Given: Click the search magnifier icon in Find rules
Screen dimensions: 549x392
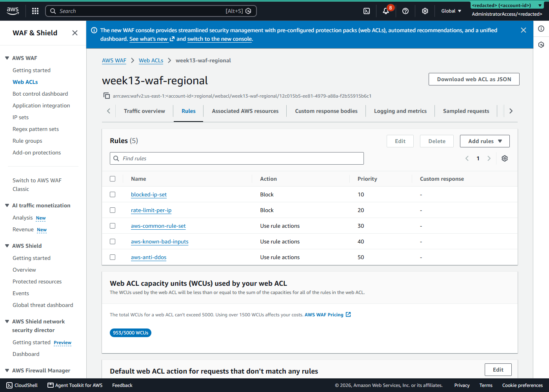Looking at the screenshot, I should coord(116,158).
